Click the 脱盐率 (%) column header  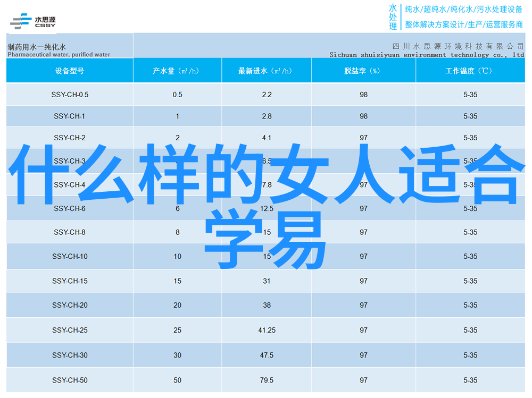click(x=363, y=71)
